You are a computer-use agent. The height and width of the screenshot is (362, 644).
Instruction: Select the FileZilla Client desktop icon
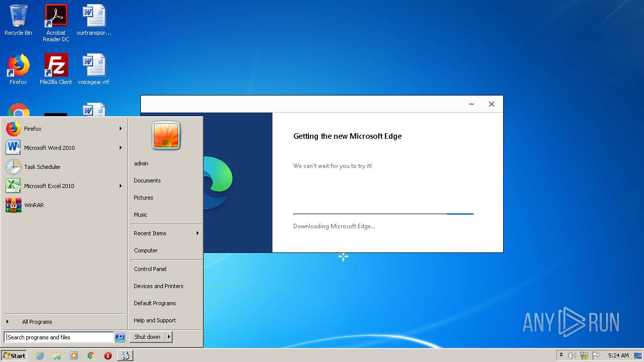tap(56, 69)
